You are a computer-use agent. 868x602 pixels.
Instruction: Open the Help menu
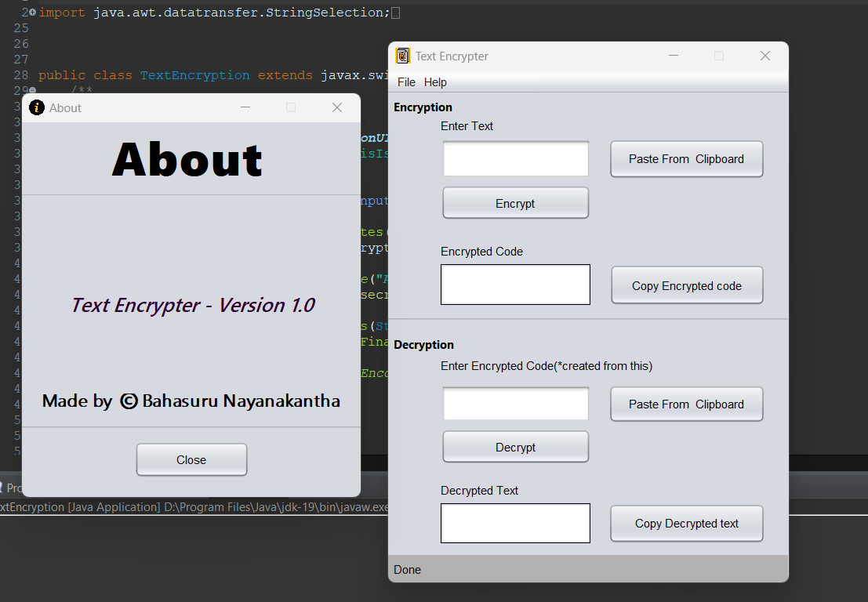(435, 82)
